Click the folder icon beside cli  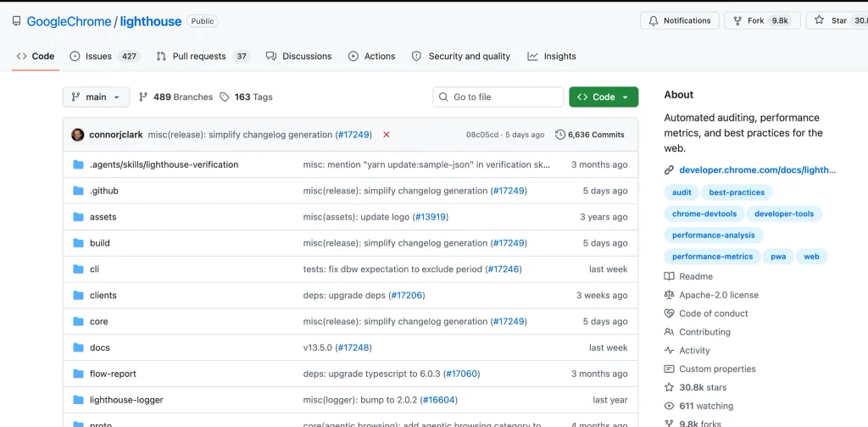point(78,269)
